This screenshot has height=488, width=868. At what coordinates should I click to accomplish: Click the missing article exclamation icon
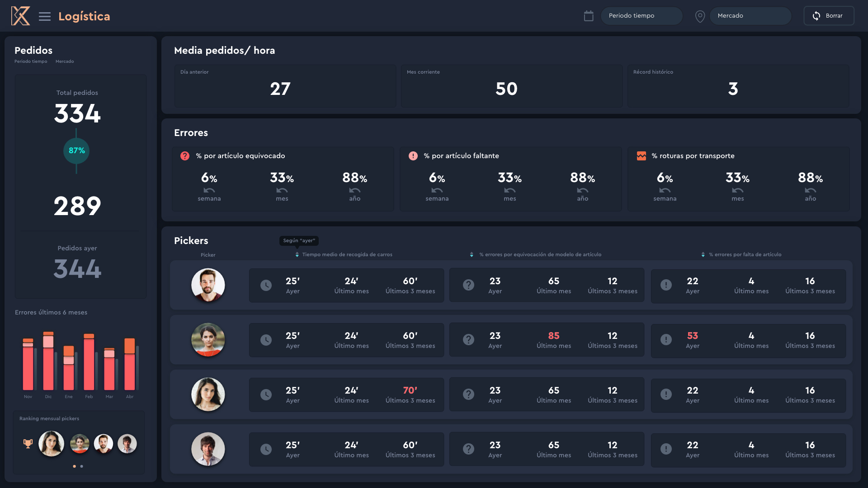(x=413, y=156)
